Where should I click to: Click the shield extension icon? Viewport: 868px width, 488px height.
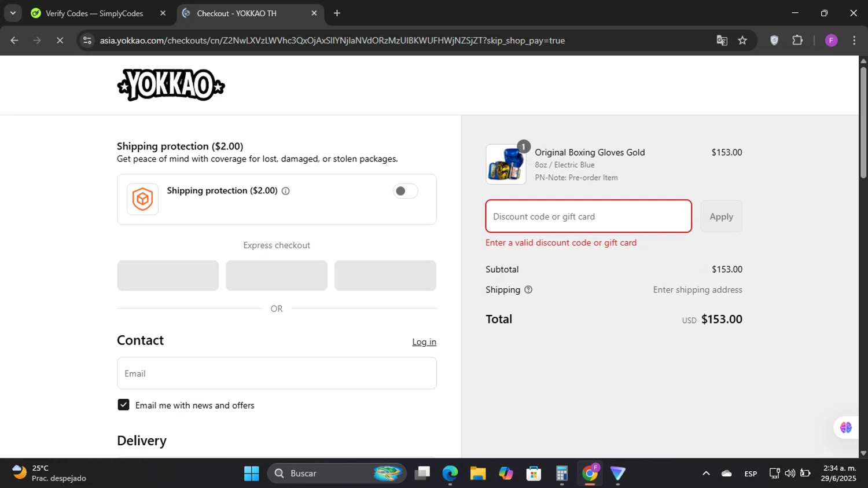pos(774,41)
